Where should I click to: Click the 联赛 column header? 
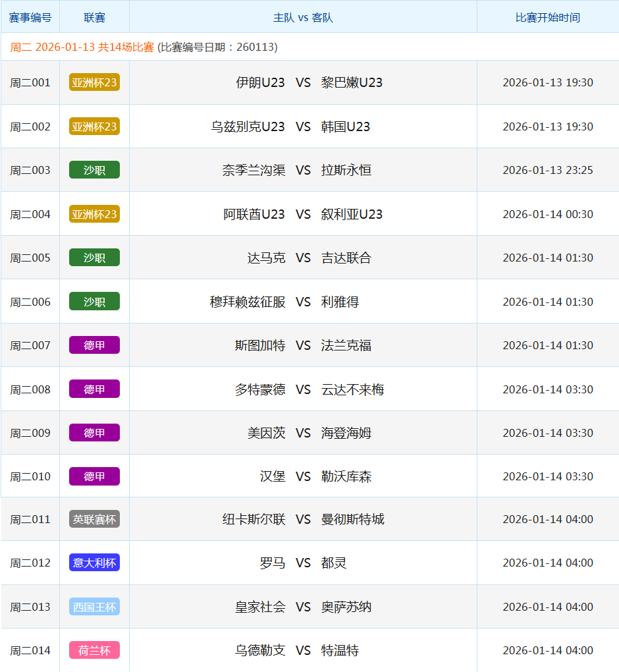(94, 17)
